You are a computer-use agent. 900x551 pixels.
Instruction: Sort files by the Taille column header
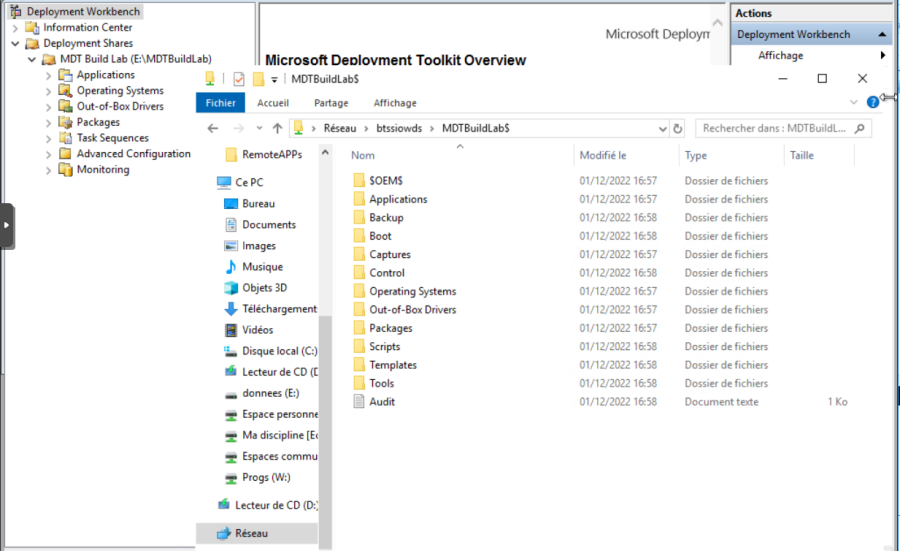point(801,155)
